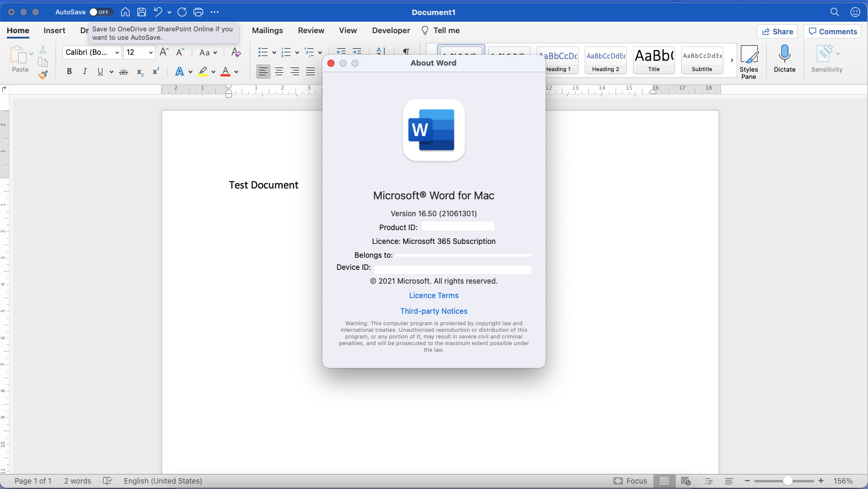Click the Copy icon
868x489 pixels.
tap(43, 62)
